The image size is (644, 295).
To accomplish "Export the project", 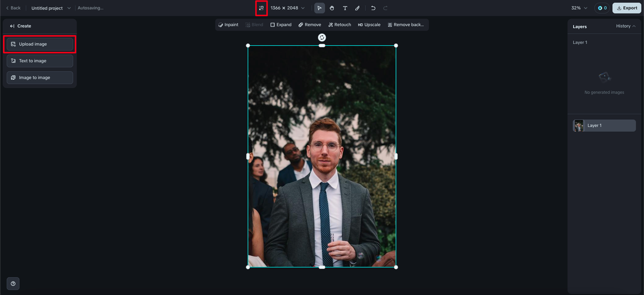I will (x=627, y=8).
